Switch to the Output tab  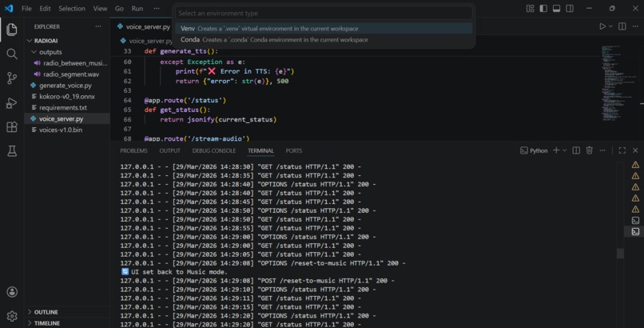click(x=170, y=151)
